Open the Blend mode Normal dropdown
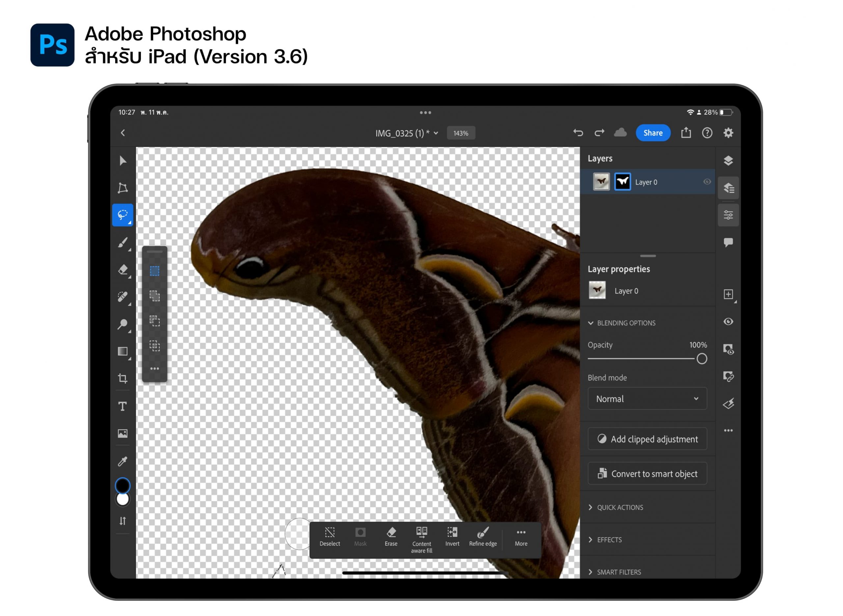 click(647, 399)
